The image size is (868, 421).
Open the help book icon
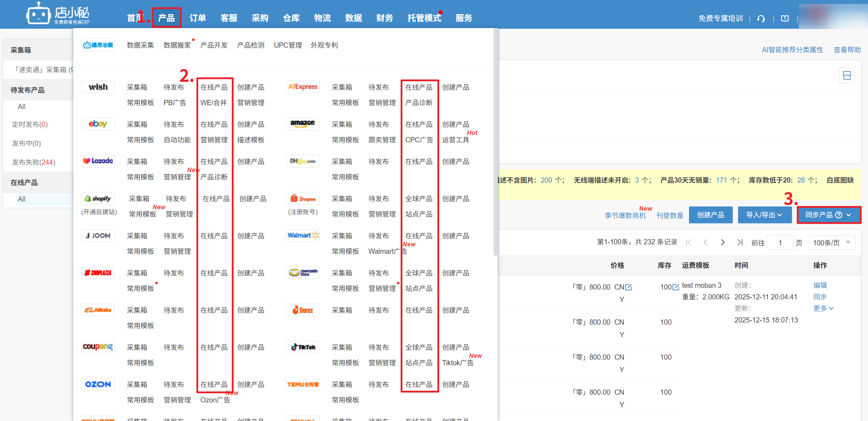785,19
